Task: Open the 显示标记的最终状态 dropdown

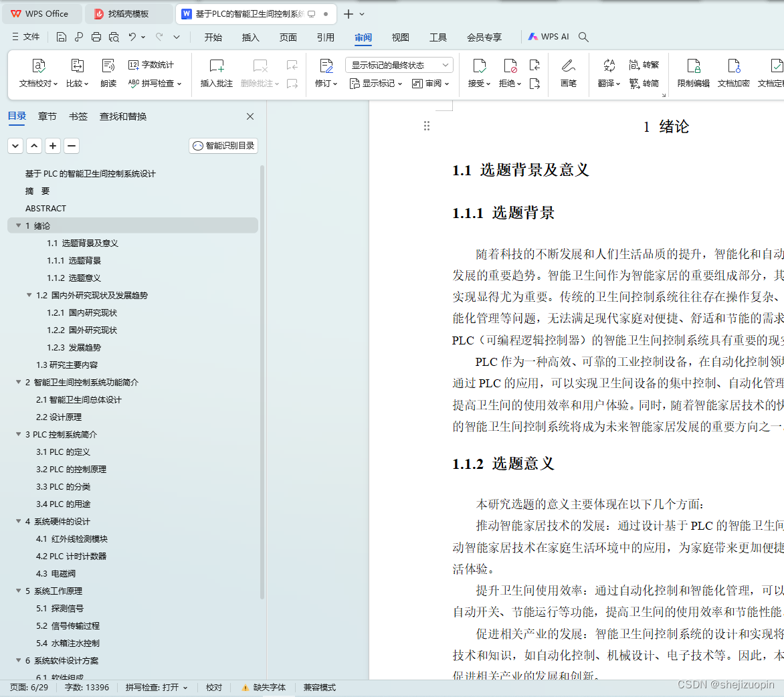Action: click(x=399, y=65)
